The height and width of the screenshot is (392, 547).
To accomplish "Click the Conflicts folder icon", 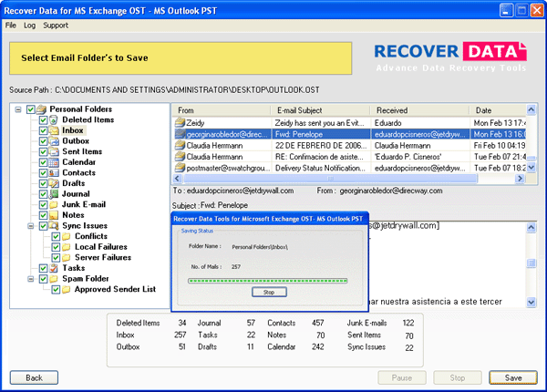I will click(x=67, y=237).
